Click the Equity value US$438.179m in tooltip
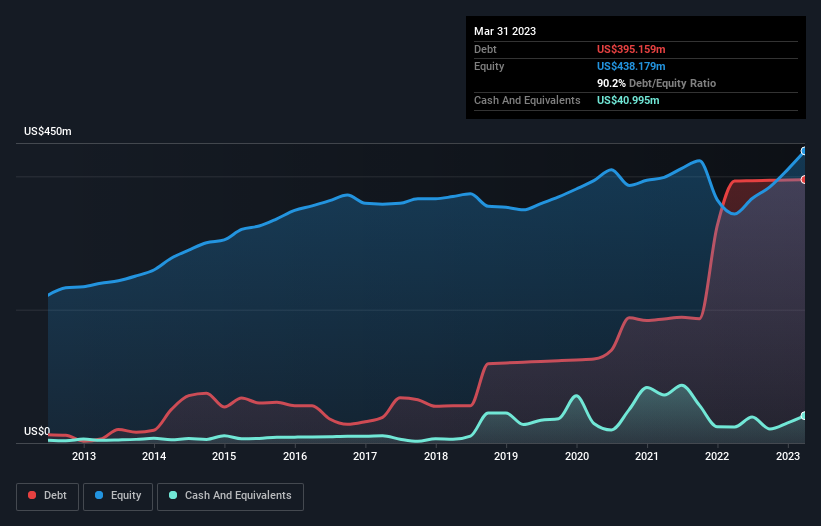 coord(631,66)
